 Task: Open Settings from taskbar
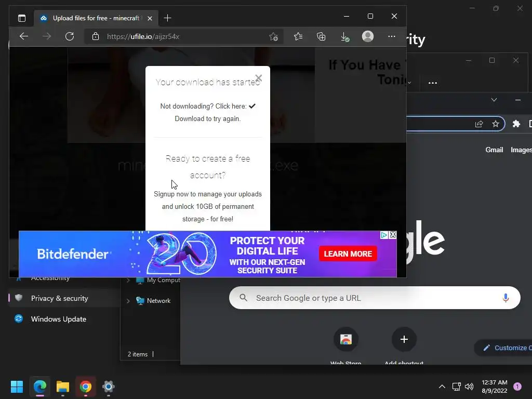pyautogui.click(x=109, y=387)
